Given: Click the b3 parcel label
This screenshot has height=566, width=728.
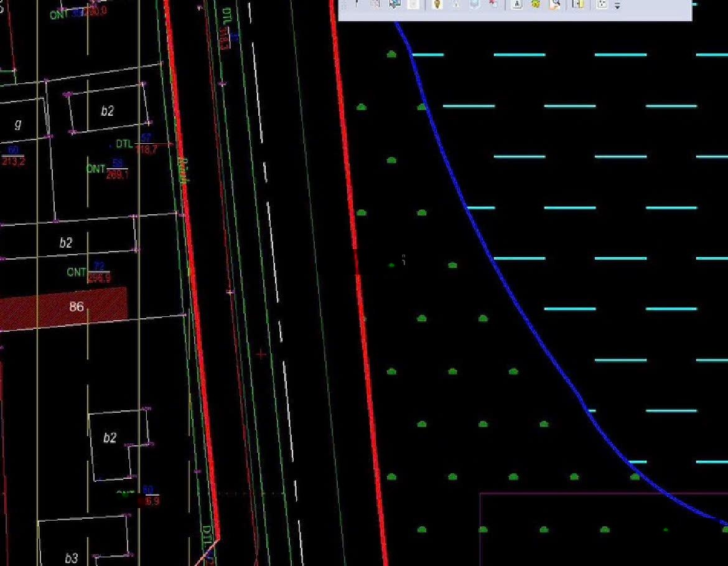Looking at the screenshot, I should [x=72, y=558].
